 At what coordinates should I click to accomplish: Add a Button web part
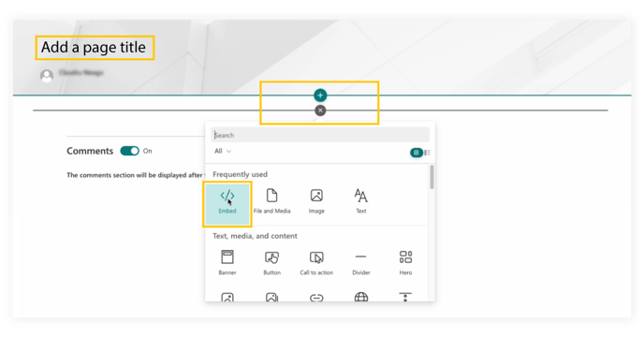(x=271, y=263)
